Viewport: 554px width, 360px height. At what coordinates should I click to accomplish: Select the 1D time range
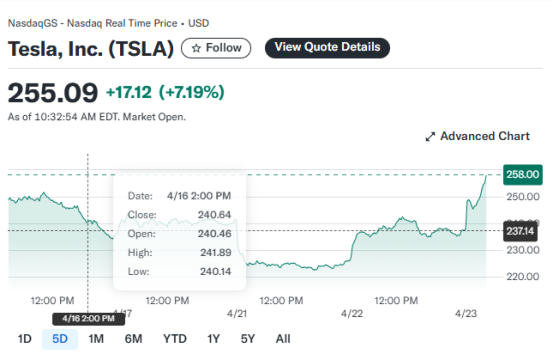(x=25, y=339)
